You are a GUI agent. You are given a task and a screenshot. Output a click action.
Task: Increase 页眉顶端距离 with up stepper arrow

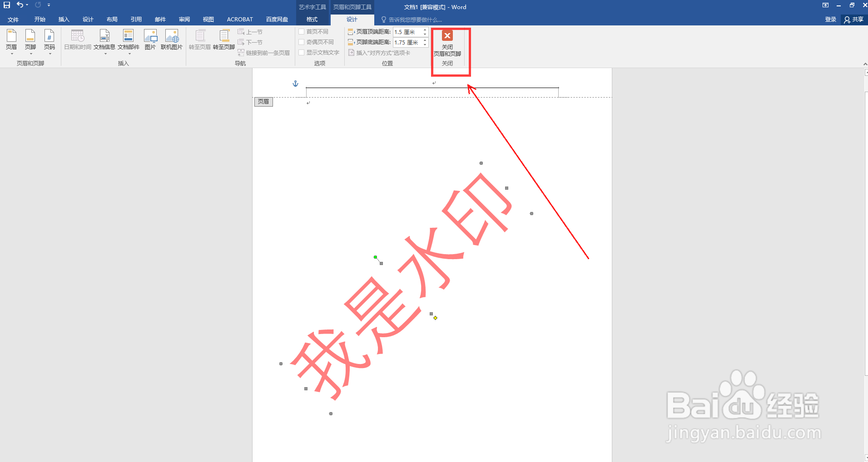[x=424, y=29]
